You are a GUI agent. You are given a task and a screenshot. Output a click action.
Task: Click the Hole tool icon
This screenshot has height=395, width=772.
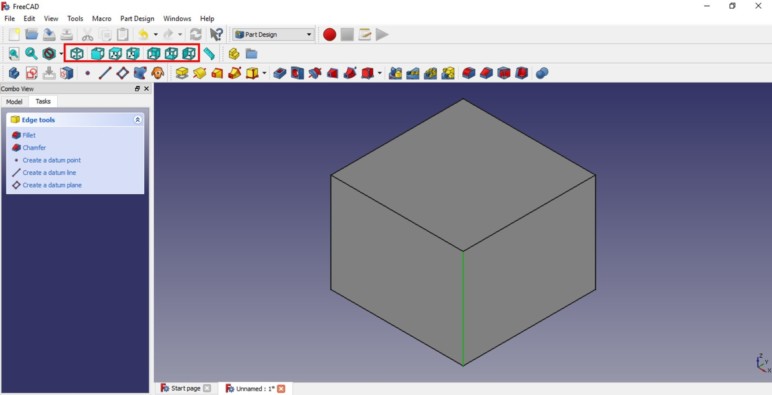297,73
